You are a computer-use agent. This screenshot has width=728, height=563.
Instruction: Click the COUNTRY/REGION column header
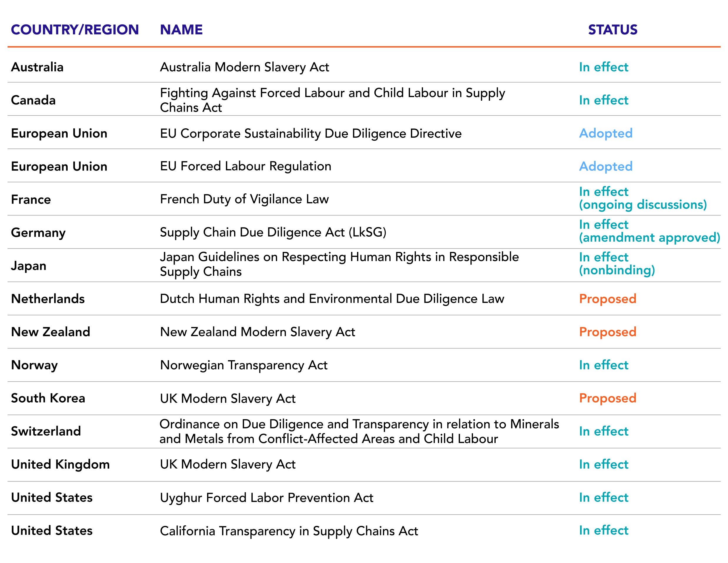coord(75,30)
